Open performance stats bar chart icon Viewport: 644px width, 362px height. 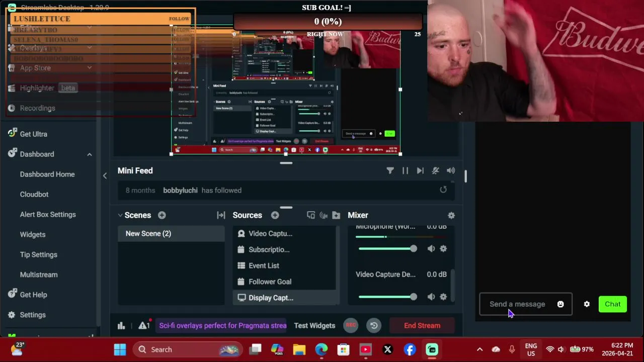[x=121, y=325]
